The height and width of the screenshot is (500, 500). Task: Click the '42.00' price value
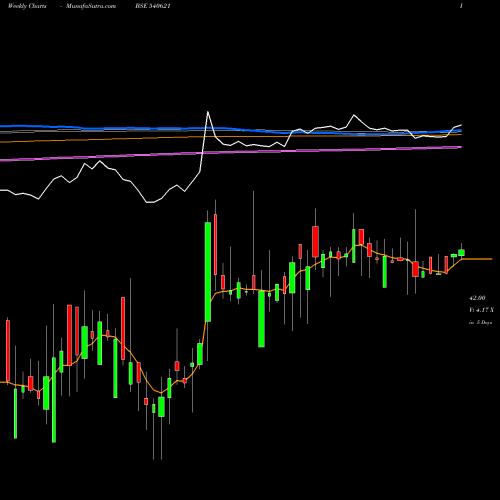coord(477,298)
